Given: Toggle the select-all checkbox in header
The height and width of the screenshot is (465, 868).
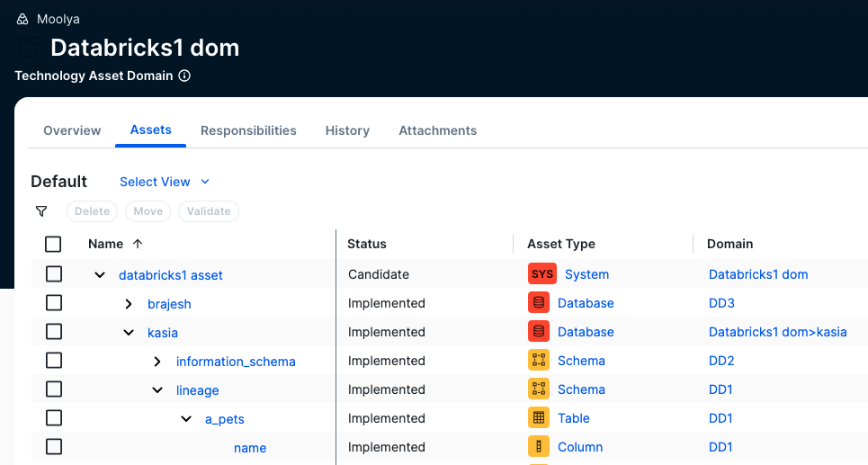Looking at the screenshot, I should coord(53,244).
